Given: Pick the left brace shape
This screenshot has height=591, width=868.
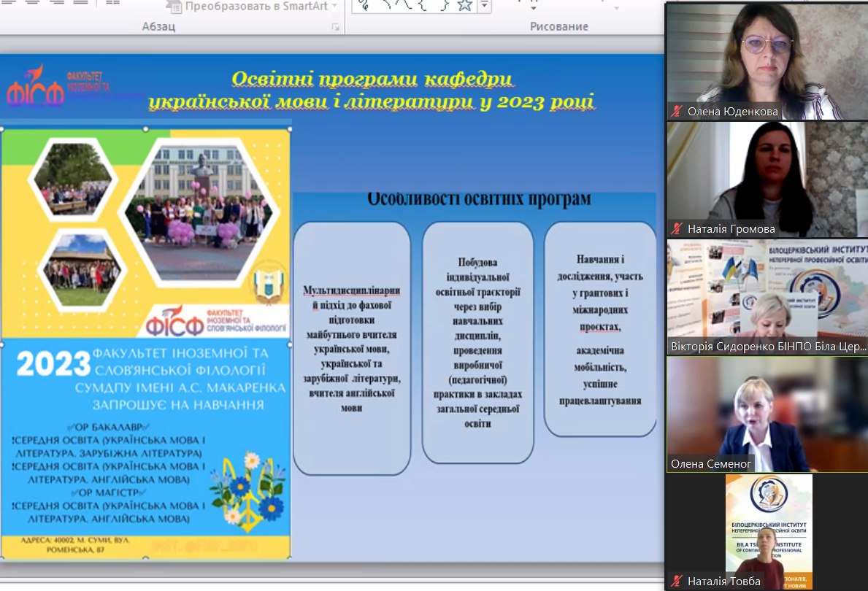Looking at the screenshot, I should tap(423, 6).
